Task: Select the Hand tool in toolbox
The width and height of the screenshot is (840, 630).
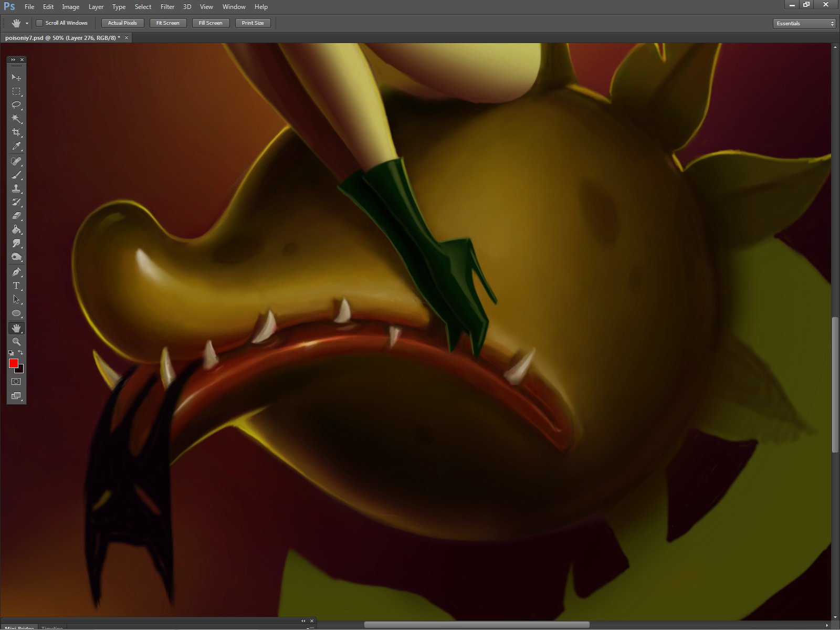Action: pyautogui.click(x=16, y=328)
